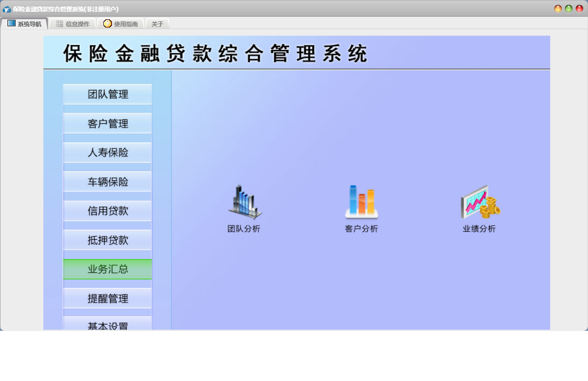Screen dimensions: 588x381
Task: Click the 使用指南 tab help icon
Action: tap(108, 24)
